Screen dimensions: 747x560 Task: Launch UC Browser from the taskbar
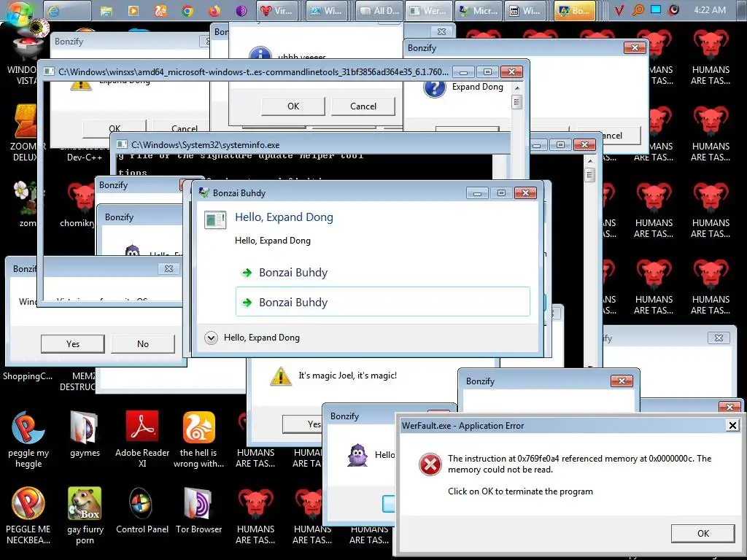tap(160, 10)
